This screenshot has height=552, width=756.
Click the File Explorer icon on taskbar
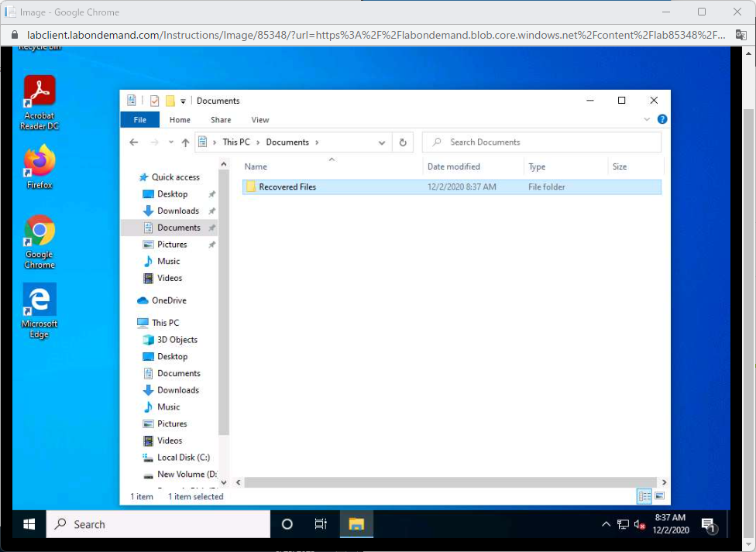356,524
